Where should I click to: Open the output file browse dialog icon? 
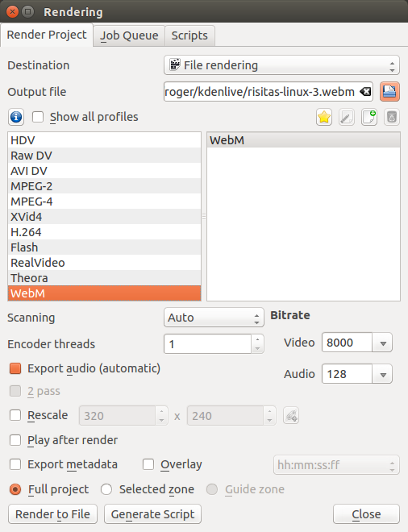(389, 92)
